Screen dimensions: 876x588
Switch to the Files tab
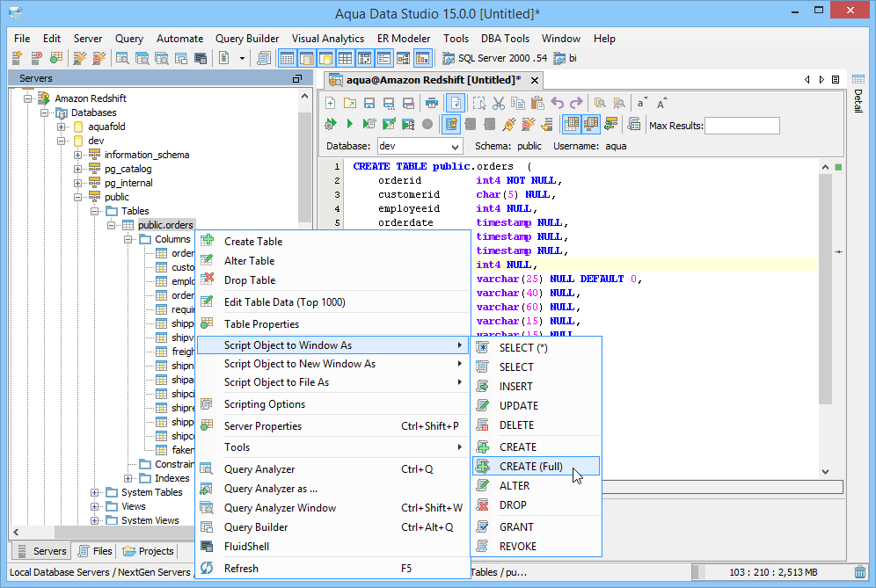click(x=96, y=551)
